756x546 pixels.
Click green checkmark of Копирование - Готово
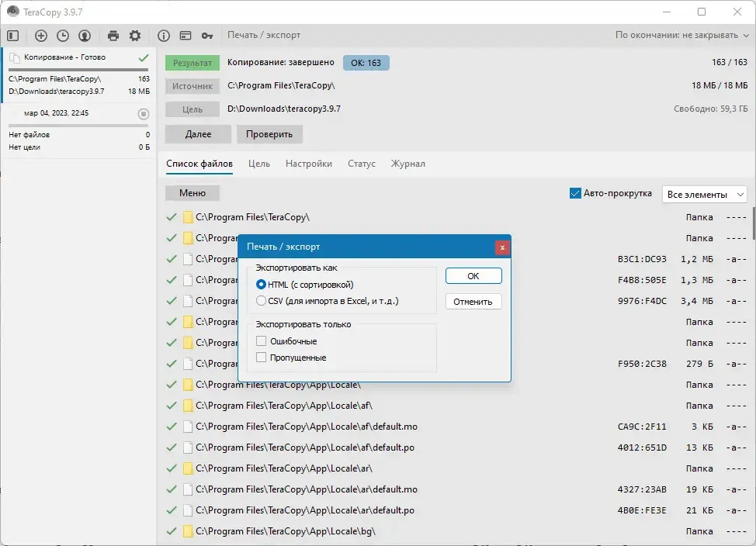pos(144,58)
